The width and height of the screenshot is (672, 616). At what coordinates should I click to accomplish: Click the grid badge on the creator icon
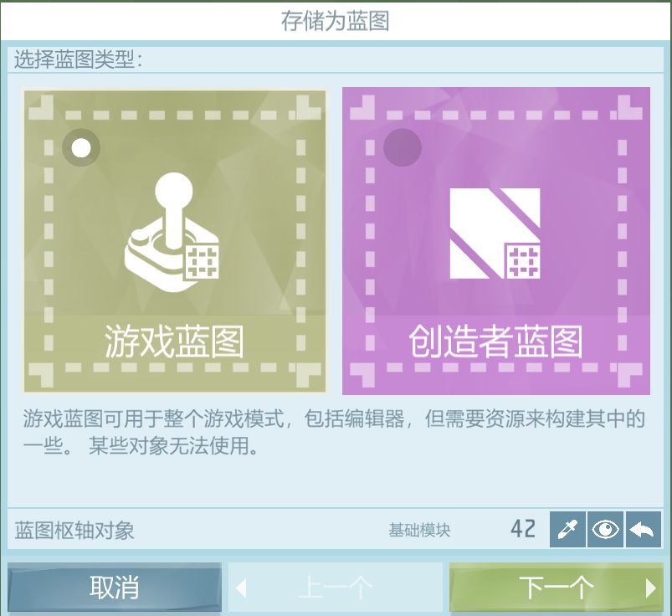(523, 261)
